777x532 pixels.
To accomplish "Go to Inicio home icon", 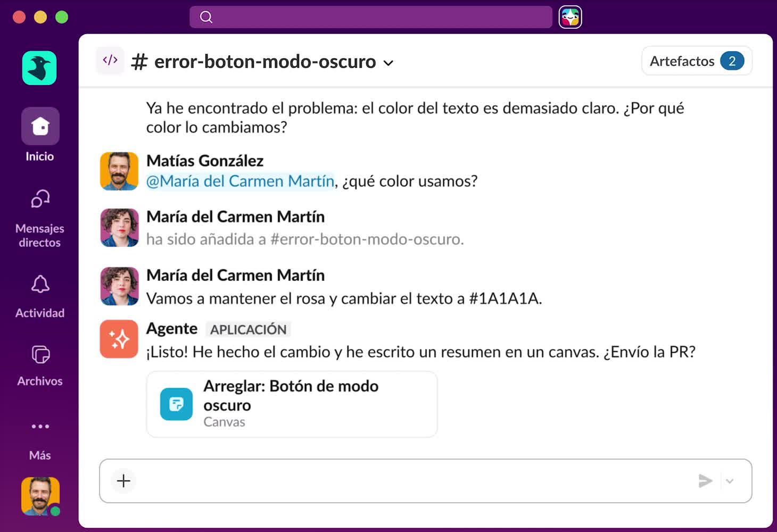I will [x=40, y=126].
